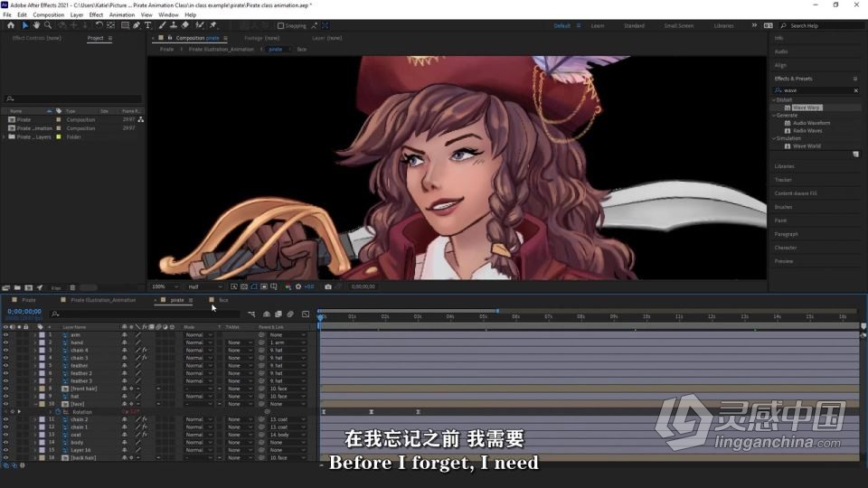Select the Type text tool
Viewport: 868px width, 488px height.
coord(147,25)
